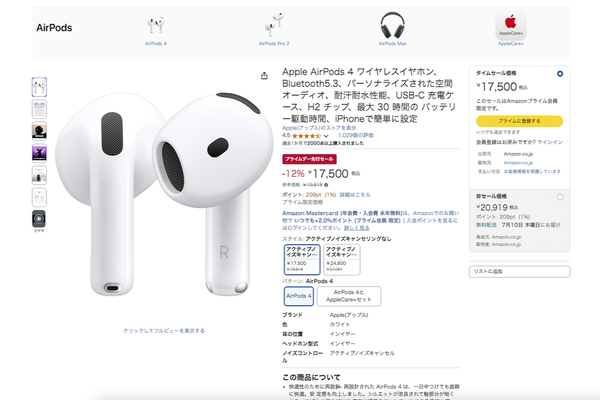Open the add to list dropdown

click(519, 271)
